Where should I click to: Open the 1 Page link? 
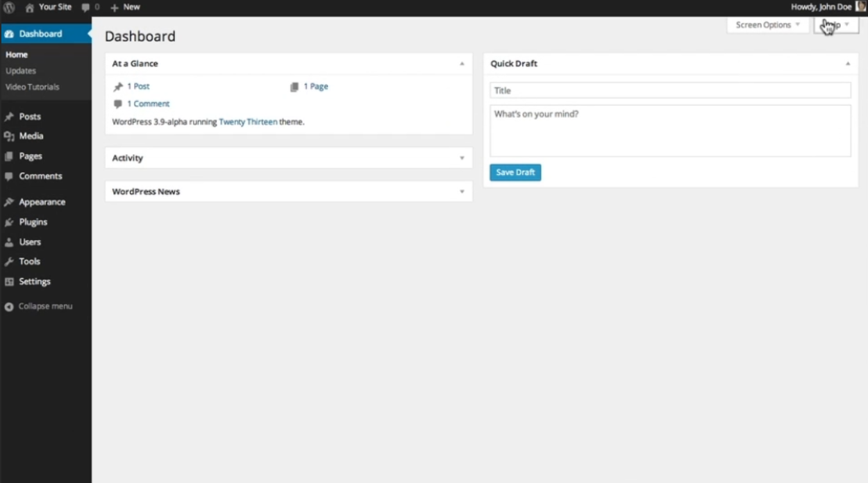coord(316,87)
